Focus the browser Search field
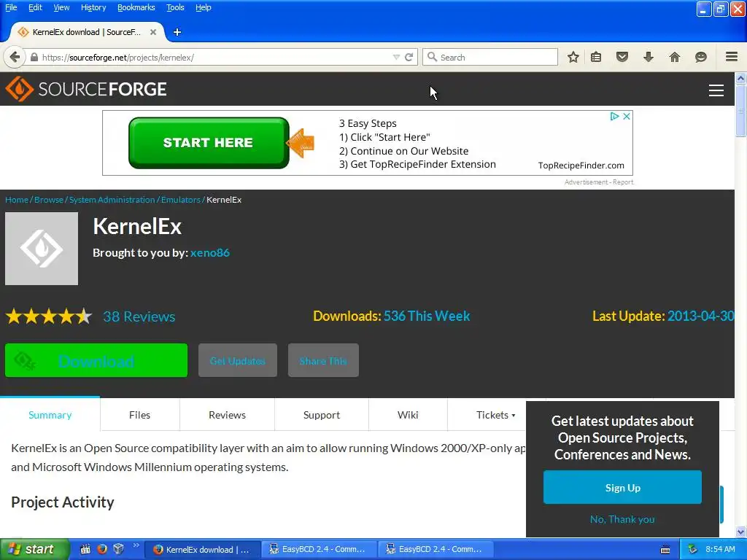This screenshot has width=747, height=560. [x=489, y=57]
